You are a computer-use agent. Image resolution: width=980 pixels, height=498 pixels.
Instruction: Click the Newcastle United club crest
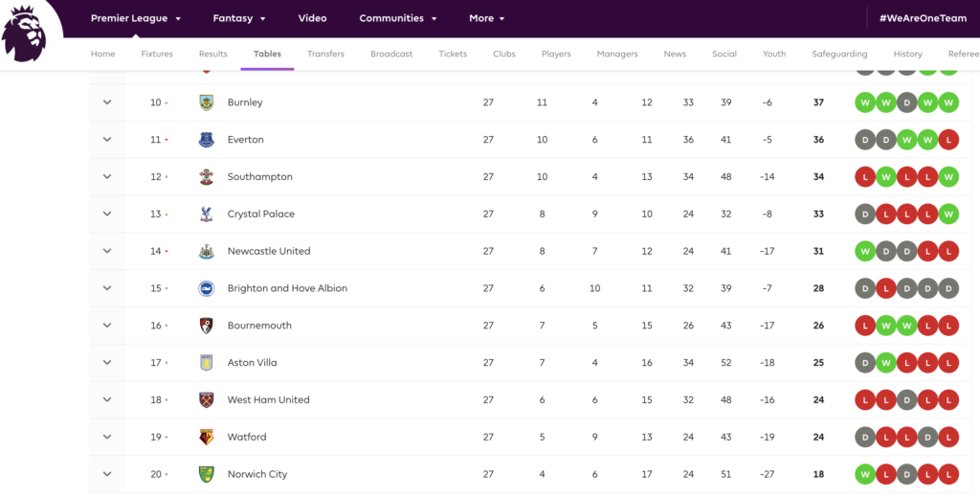tap(206, 251)
